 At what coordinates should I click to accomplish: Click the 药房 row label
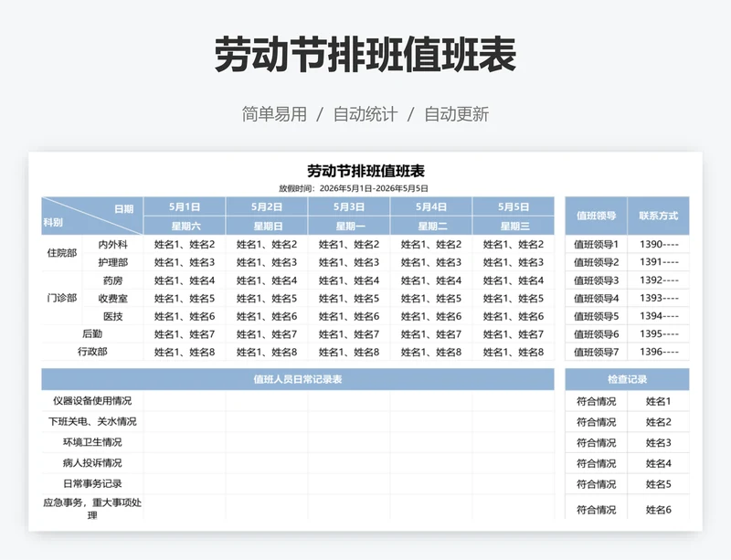112,280
